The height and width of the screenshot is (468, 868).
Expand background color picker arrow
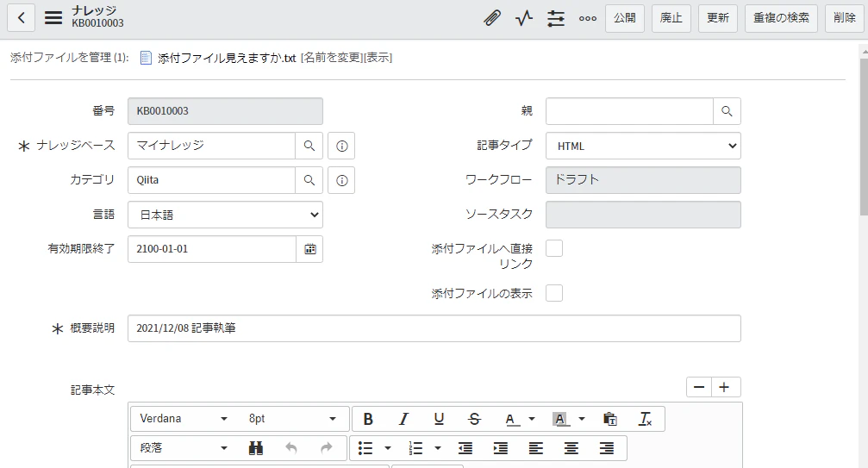pos(581,419)
